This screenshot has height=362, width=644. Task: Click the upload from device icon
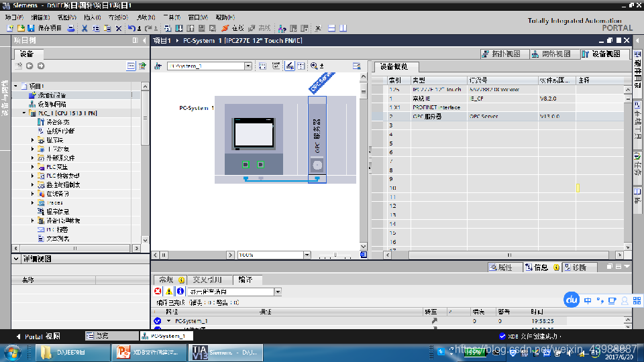point(191,28)
